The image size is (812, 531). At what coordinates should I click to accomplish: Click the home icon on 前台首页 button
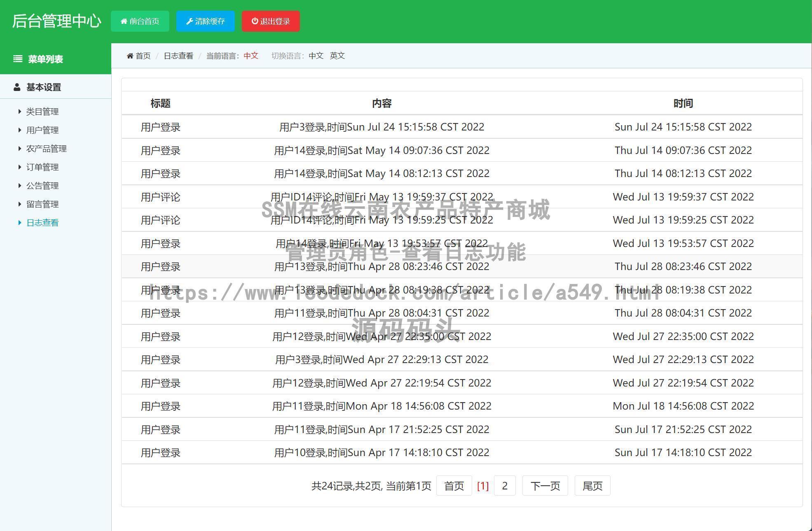(x=124, y=21)
